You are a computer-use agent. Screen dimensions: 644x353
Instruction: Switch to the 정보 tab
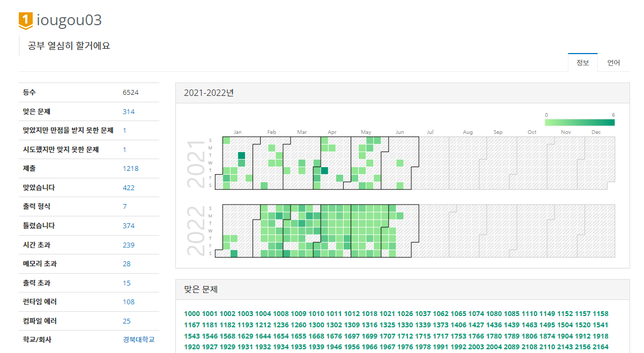point(583,63)
